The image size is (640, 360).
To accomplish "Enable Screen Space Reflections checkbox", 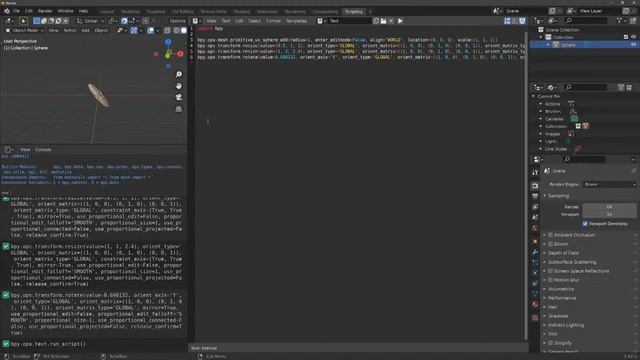I will 550,271.
